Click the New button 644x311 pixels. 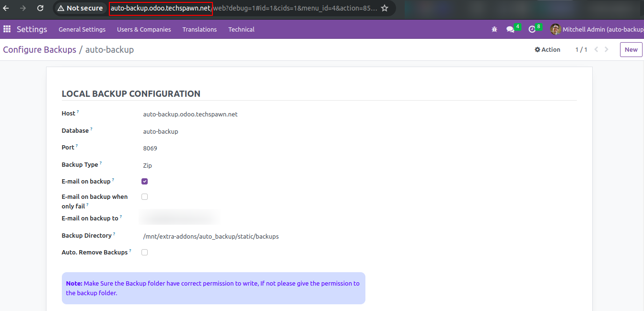pos(631,49)
